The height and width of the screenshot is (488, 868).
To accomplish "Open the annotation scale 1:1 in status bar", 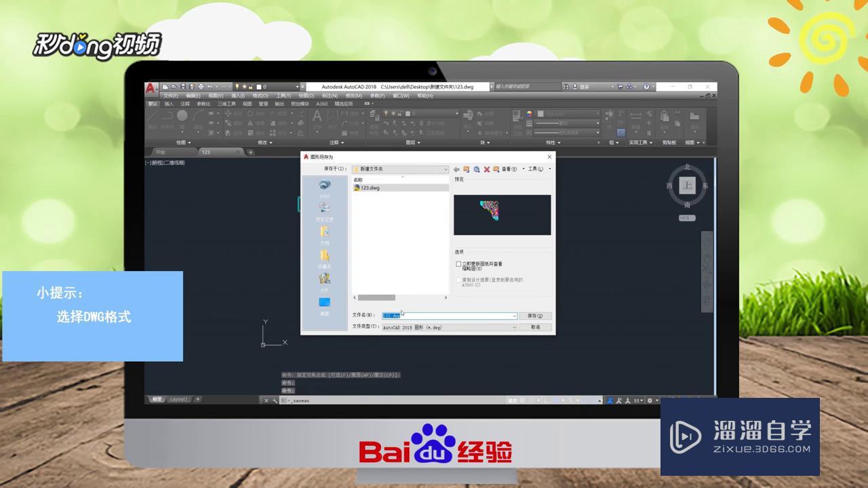I will (638, 400).
